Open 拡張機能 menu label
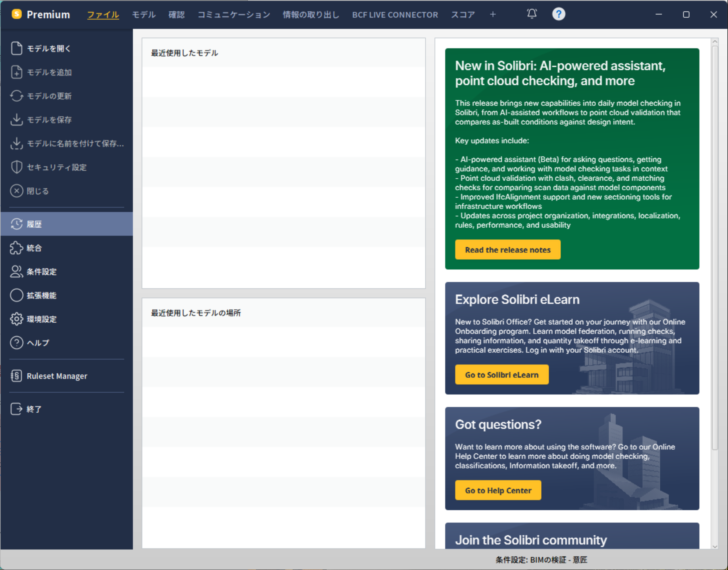Image resolution: width=728 pixels, height=570 pixels. (x=42, y=295)
